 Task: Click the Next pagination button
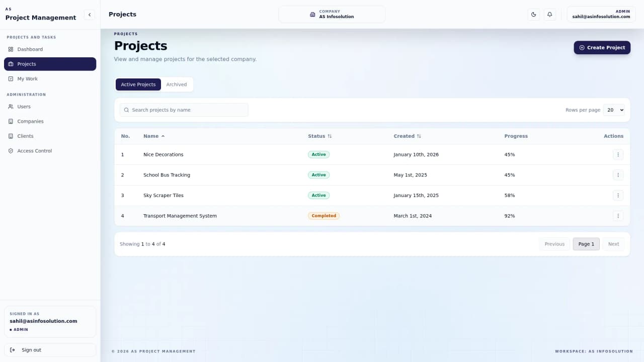[613, 244]
